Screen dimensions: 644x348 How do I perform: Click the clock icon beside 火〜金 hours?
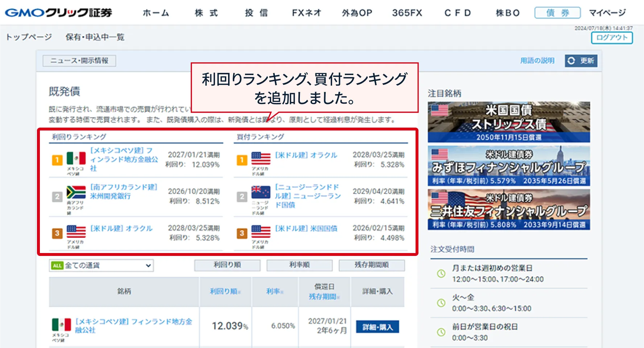441,303
